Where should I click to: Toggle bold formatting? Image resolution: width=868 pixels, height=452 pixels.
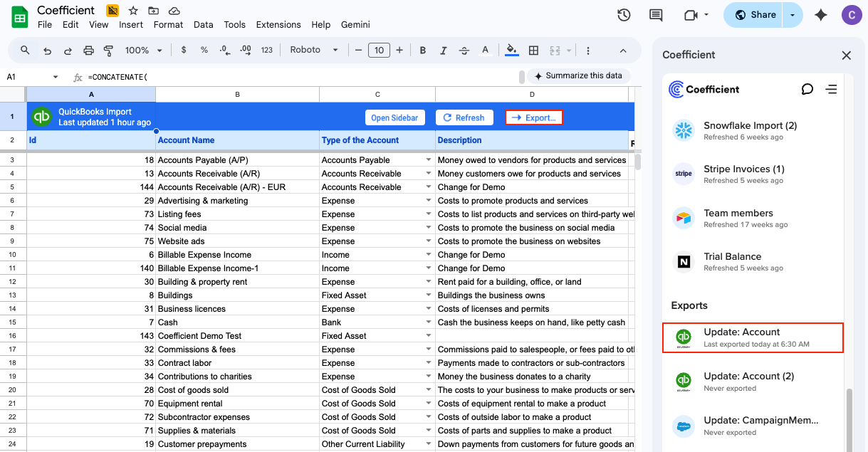coord(423,51)
